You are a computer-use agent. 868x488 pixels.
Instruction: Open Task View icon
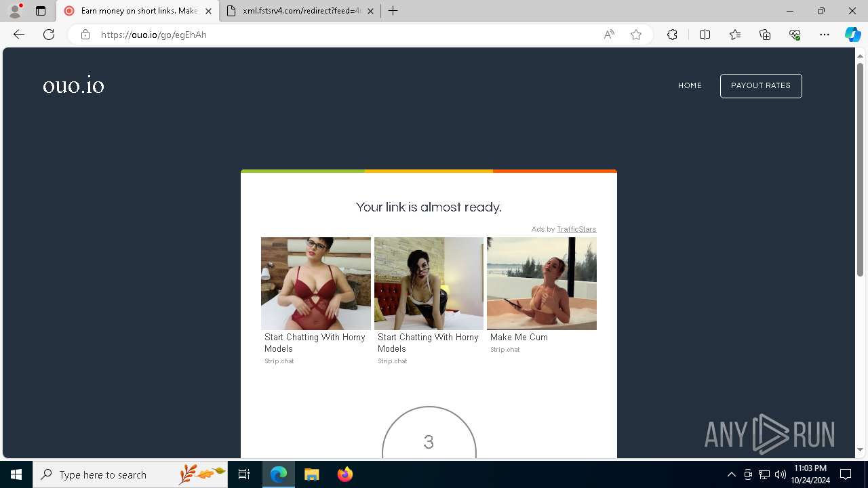244,474
